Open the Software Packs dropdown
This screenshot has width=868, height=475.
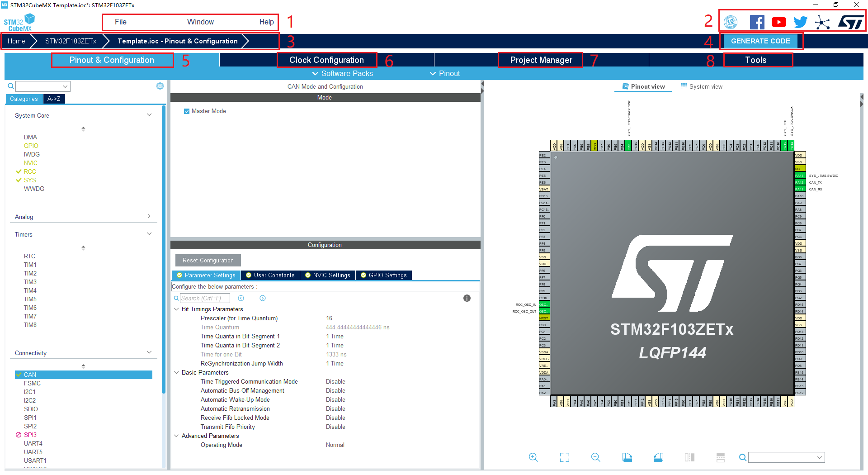[342, 73]
